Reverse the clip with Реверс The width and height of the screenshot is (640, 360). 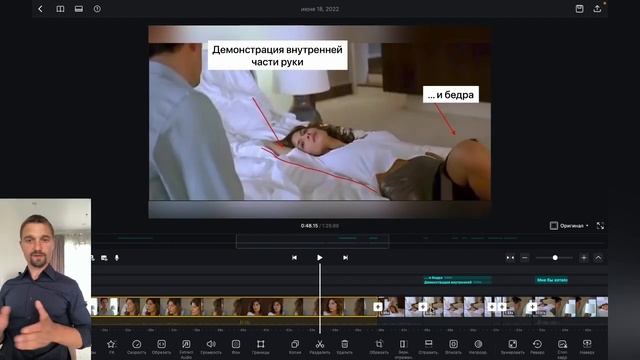[x=537, y=347]
